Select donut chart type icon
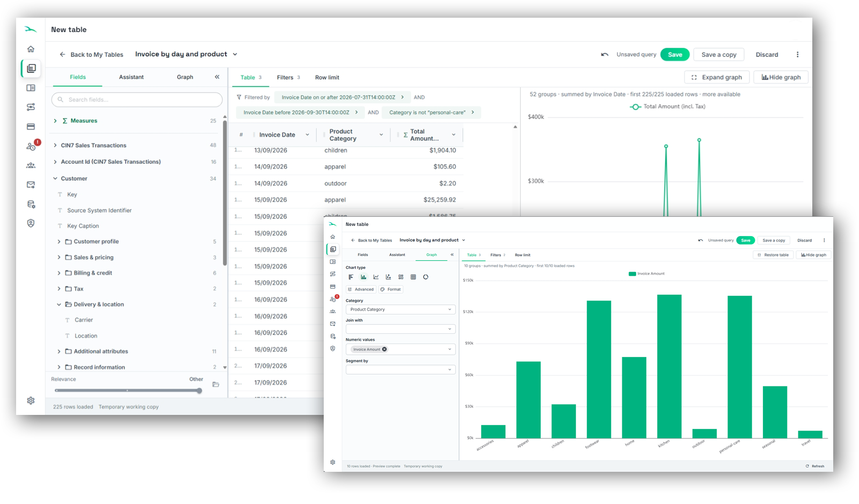Image resolution: width=859 pixels, height=504 pixels. point(426,277)
